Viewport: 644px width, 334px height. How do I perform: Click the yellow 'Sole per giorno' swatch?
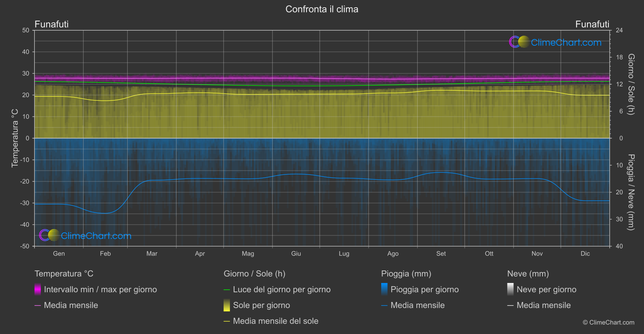click(x=227, y=305)
